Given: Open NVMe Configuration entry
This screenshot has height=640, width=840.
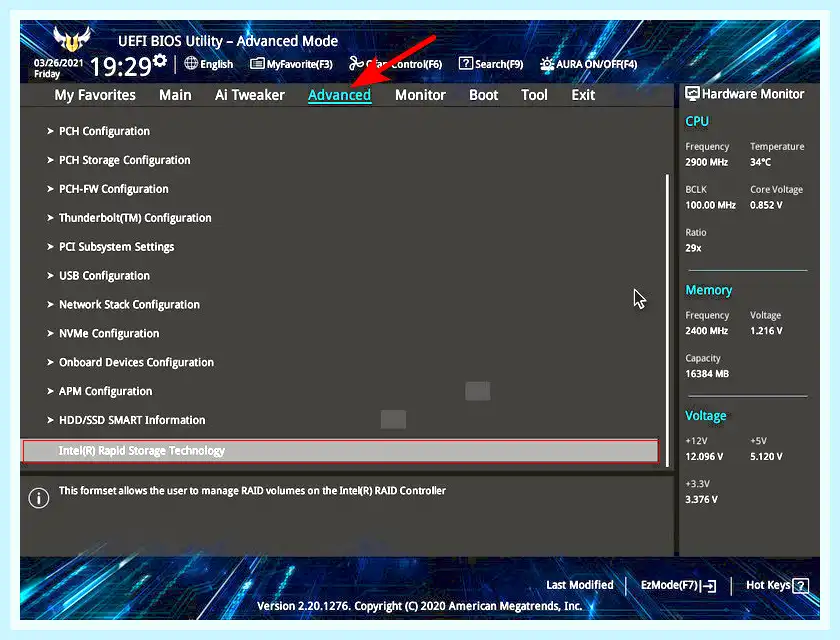Looking at the screenshot, I should (109, 334).
